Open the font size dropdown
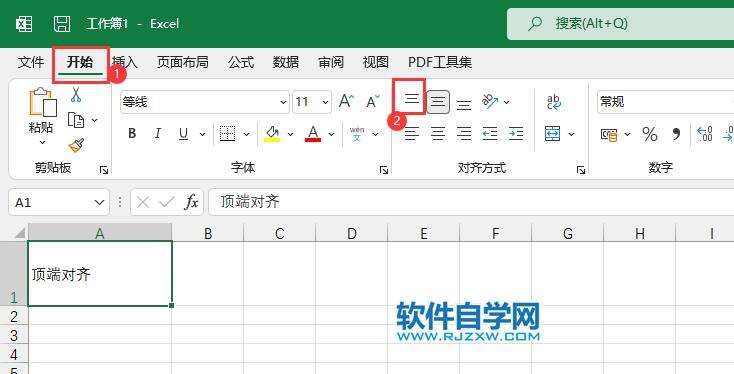The image size is (734, 374). pos(325,102)
